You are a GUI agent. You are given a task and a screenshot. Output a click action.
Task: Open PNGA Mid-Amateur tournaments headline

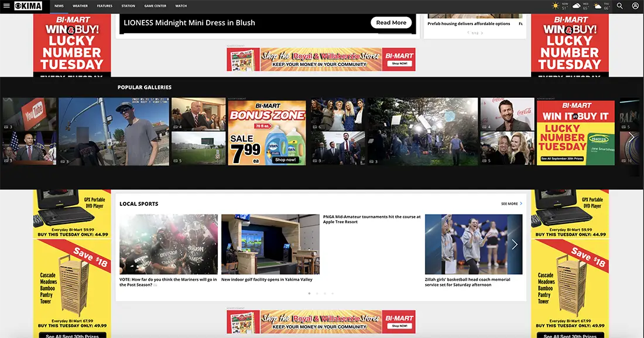[x=372, y=219]
